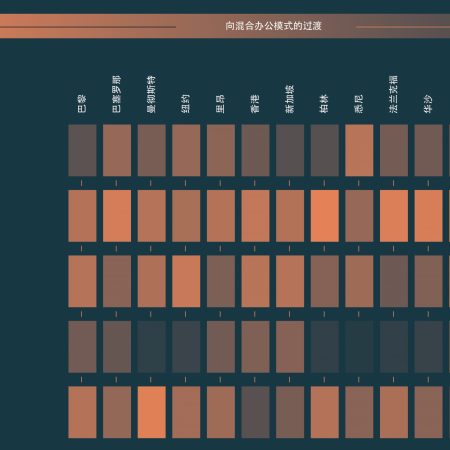Select the fourth-row brown swatch under 新加坡
450x450 pixels.
coord(290,347)
